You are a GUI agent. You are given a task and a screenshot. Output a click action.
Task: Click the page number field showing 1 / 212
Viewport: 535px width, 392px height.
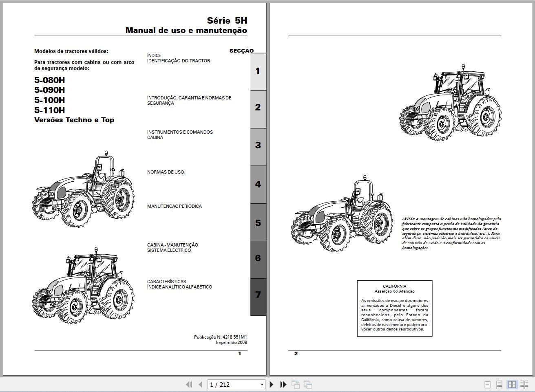[x=232, y=384]
